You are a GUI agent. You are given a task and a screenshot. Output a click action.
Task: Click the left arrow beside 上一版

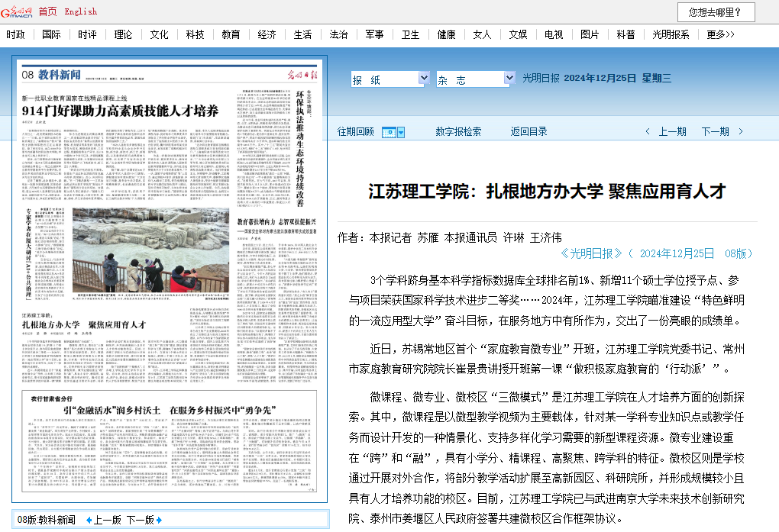(89, 520)
